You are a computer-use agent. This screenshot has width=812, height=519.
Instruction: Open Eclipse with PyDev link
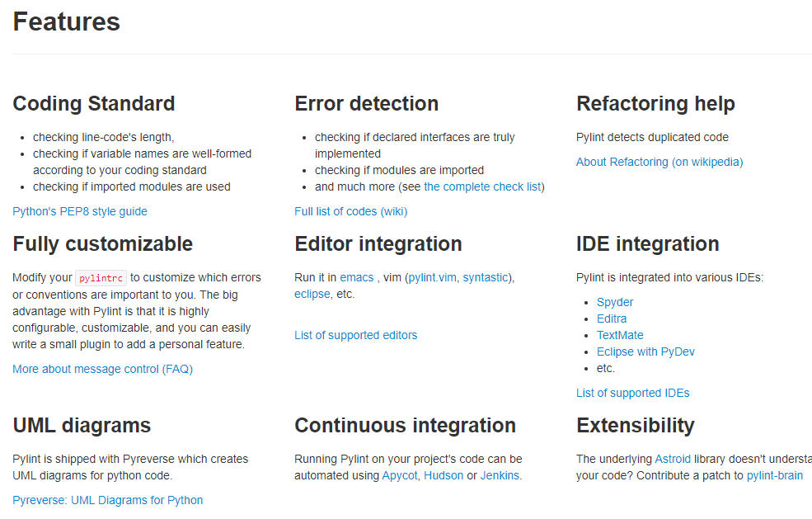tap(645, 352)
